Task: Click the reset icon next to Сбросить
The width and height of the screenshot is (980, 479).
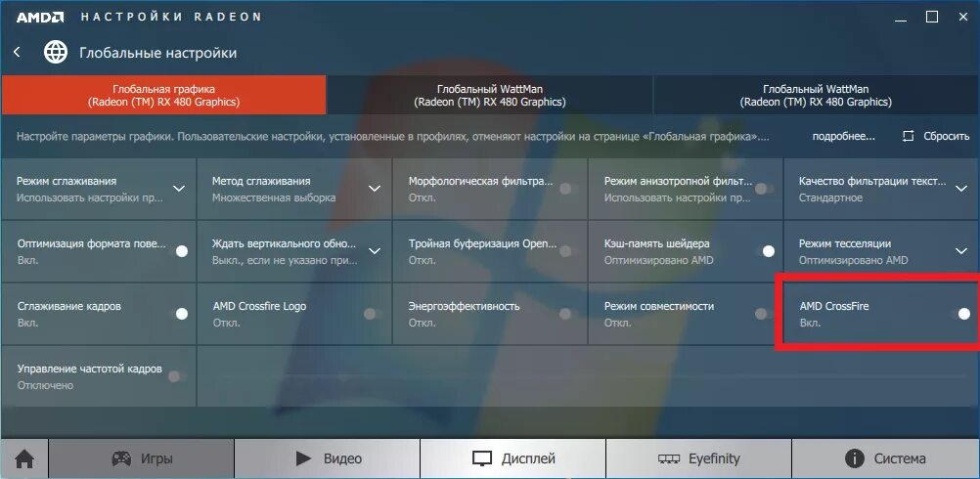Action: (x=909, y=136)
